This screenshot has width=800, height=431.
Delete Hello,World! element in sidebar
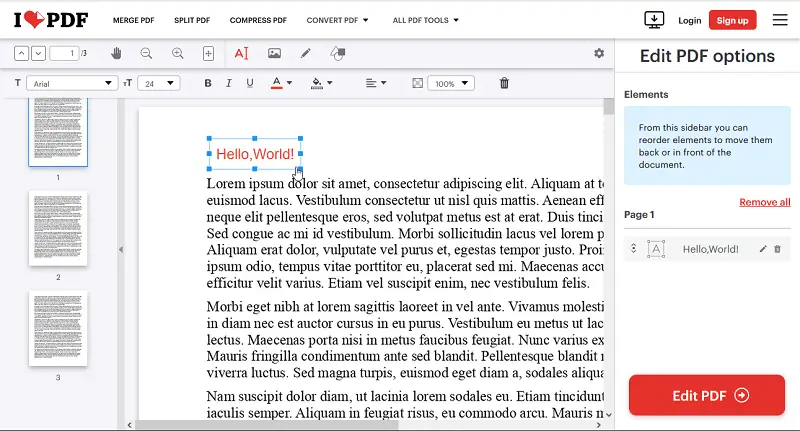777,249
